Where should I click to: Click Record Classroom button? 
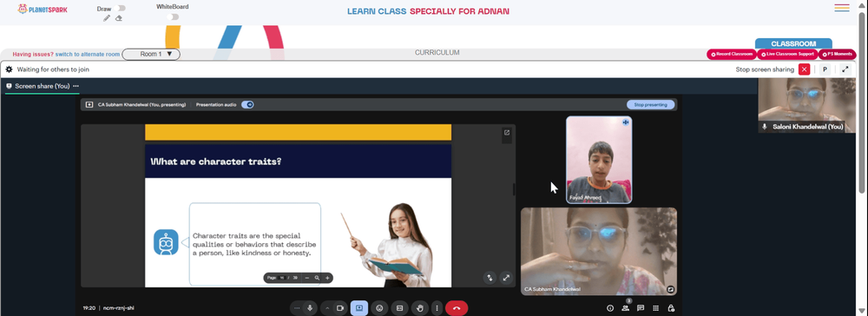[x=732, y=54]
